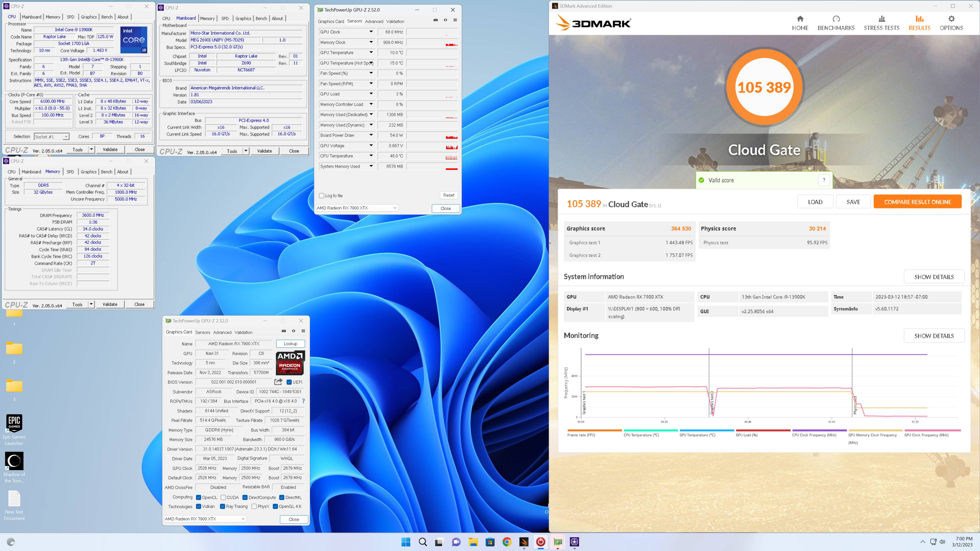Screen dimensions: 980x551
Task: Toggle DirectML checkbox
Action: coord(282,497)
